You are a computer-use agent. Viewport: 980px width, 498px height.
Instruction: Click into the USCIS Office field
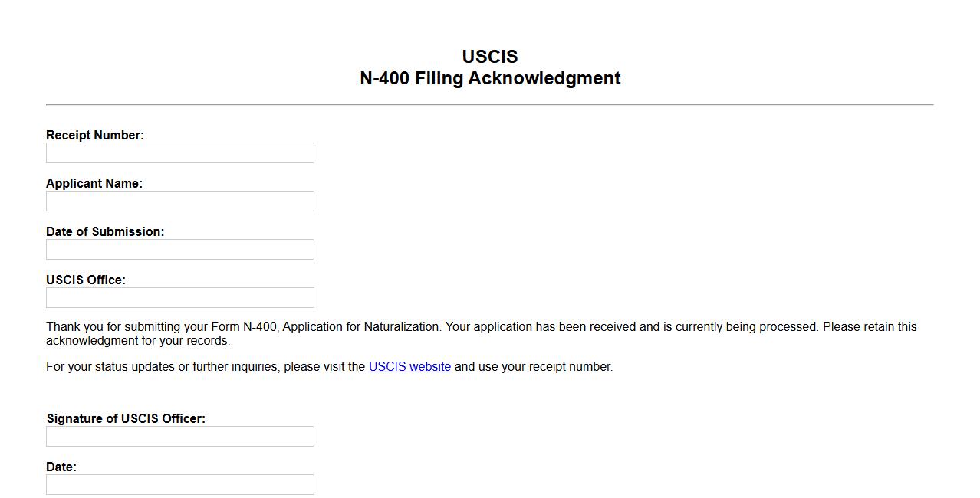pos(179,298)
